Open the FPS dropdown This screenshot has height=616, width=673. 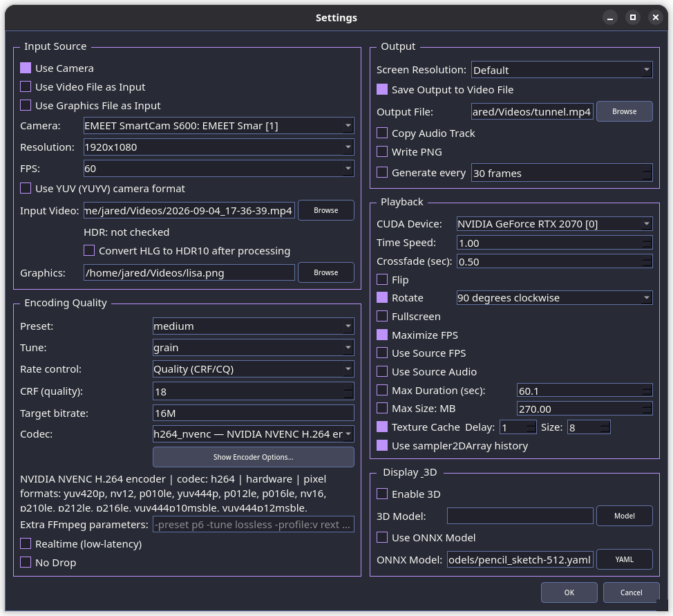pos(219,169)
